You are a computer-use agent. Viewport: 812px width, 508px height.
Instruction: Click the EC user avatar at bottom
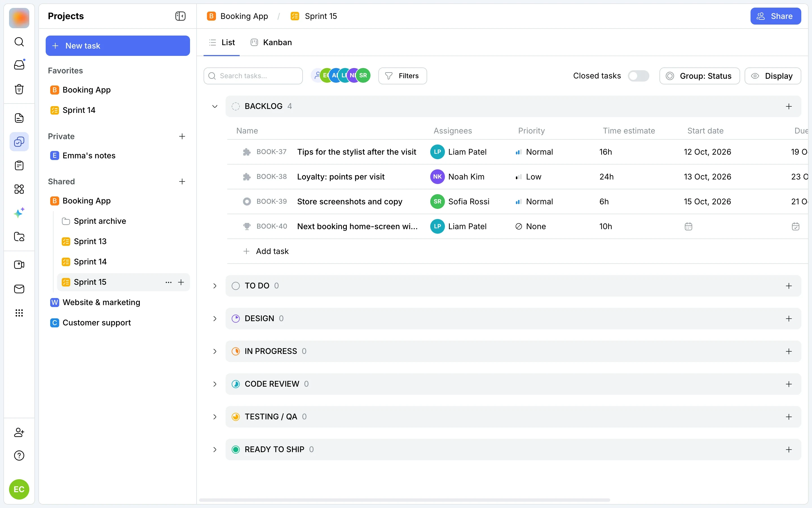[19, 489]
